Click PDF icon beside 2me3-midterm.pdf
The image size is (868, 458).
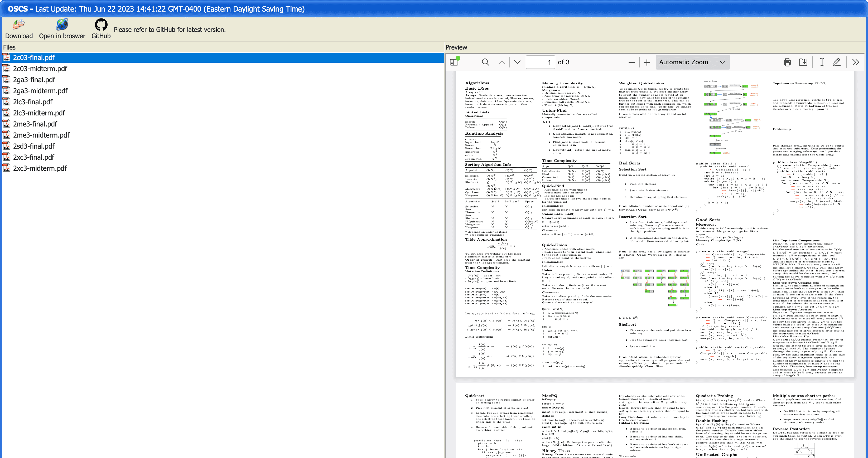coord(6,135)
